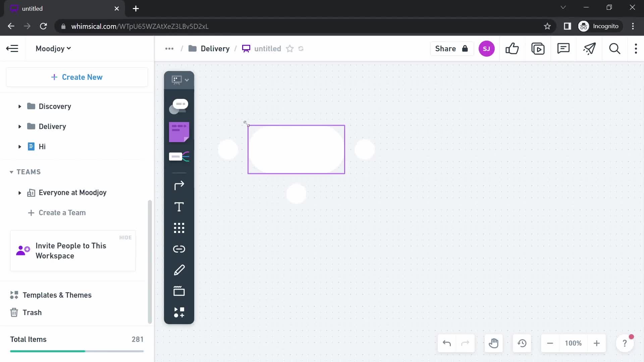Select the grid/table tool
This screenshot has width=644, height=362.
point(179,228)
